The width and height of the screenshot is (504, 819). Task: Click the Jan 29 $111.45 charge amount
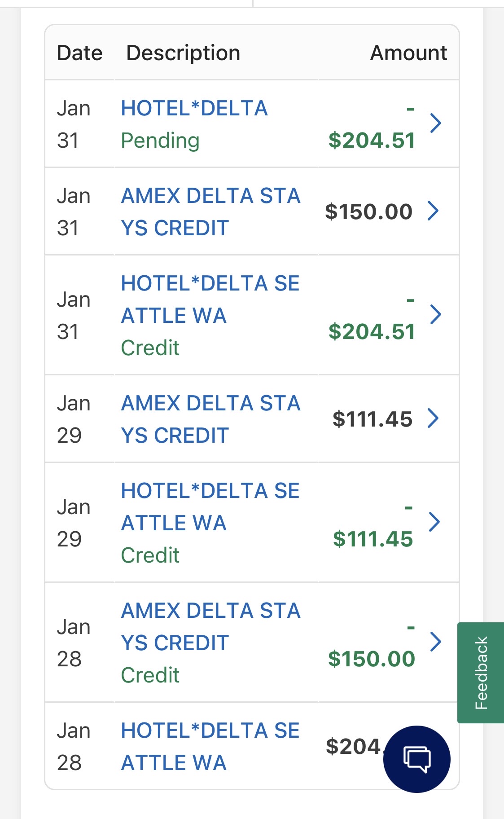tap(372, 419)
